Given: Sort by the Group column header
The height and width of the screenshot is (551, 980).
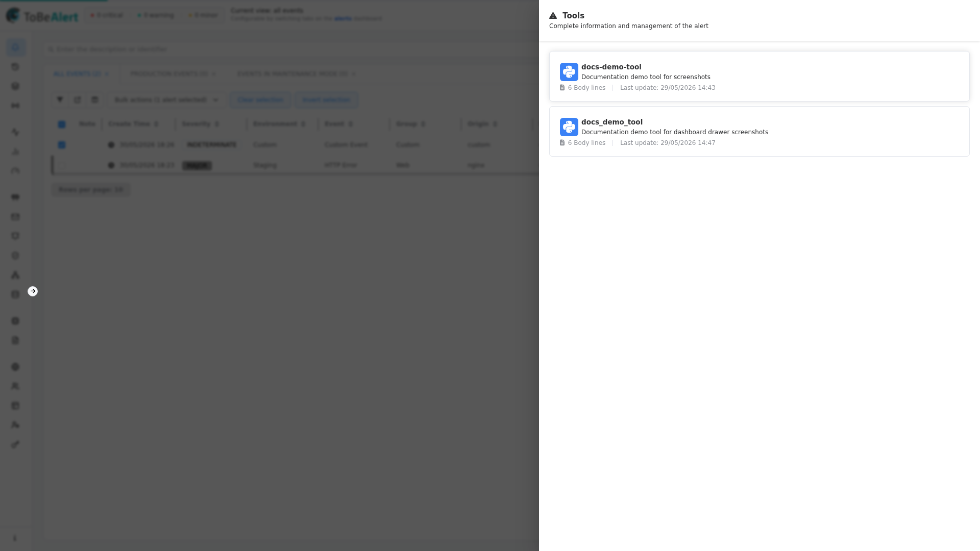Looking at the screenshot, I should pos(410,124).
